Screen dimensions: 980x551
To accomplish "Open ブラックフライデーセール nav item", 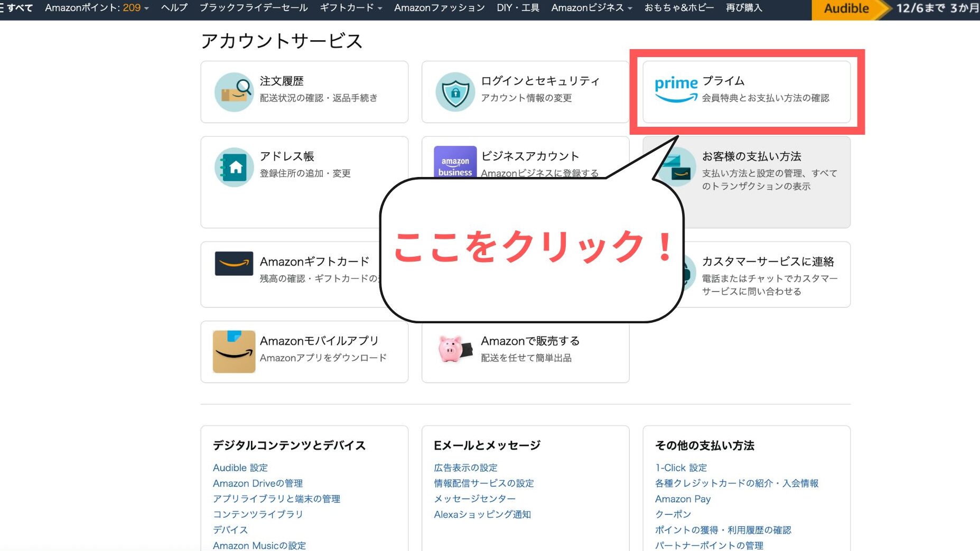I will 254,8.
